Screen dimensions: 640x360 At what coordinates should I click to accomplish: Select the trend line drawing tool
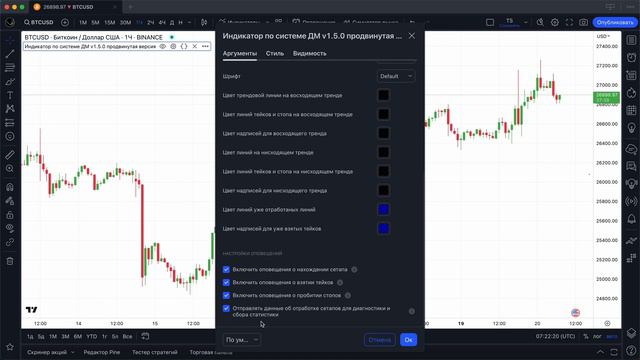pyautogui.click(x=10, y=53)
